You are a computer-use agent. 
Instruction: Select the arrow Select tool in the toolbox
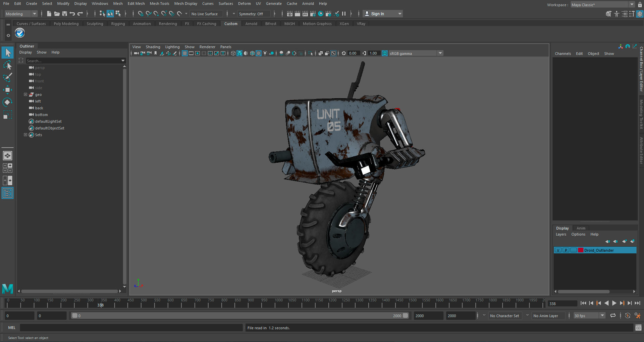7,52
